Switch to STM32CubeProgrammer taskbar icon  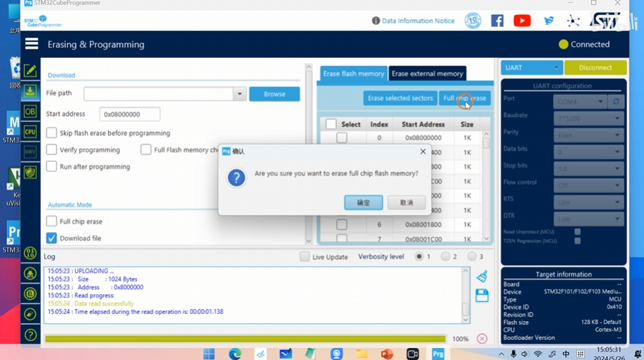tap(438, 354)
